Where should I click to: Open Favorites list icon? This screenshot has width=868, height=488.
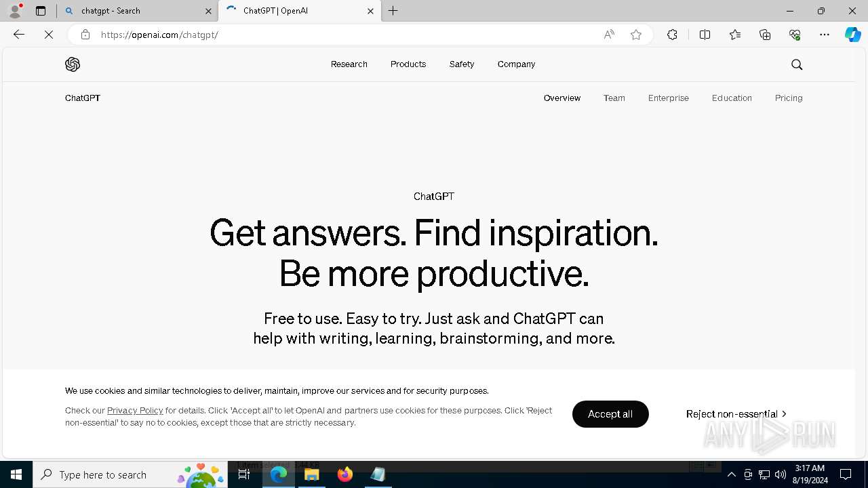click(735, 35)
